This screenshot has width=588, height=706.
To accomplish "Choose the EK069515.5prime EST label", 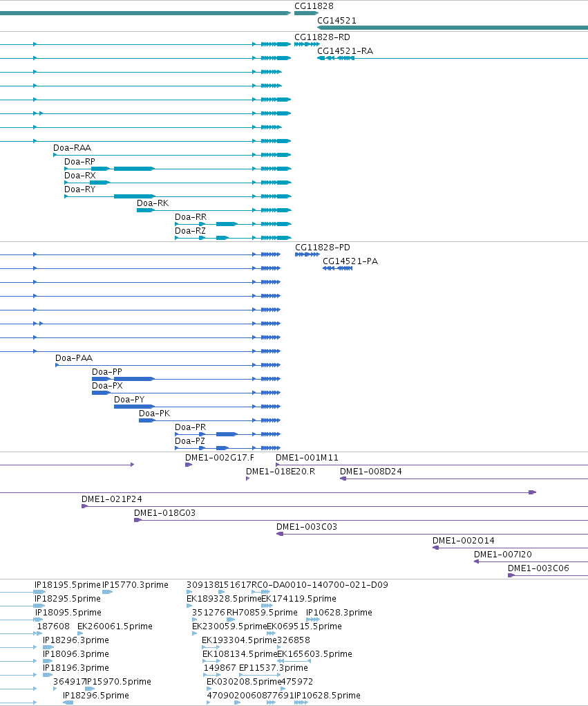I will [x=305, y=626].
